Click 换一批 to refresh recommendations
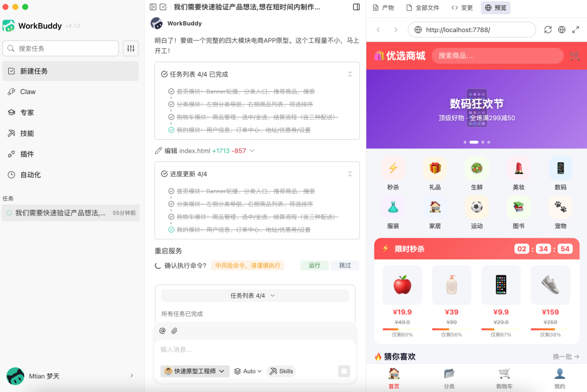Image resolution: width=587 pixels, height=392 pixels. click(x=566, y=357)
